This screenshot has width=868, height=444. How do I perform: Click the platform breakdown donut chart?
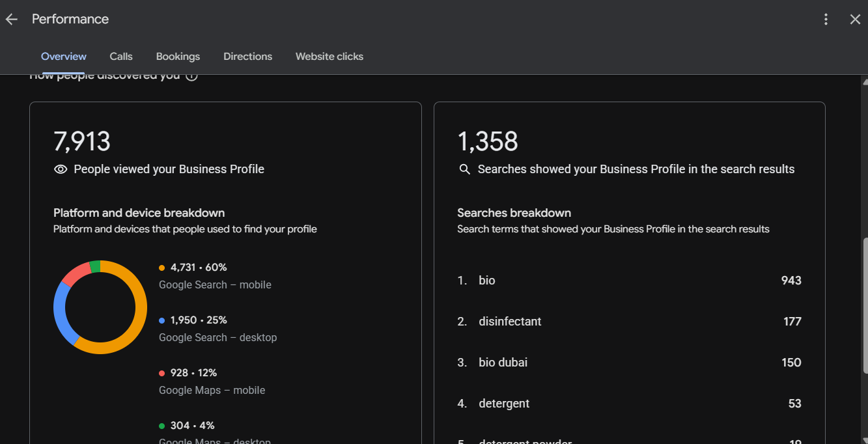tap(100, 307)
